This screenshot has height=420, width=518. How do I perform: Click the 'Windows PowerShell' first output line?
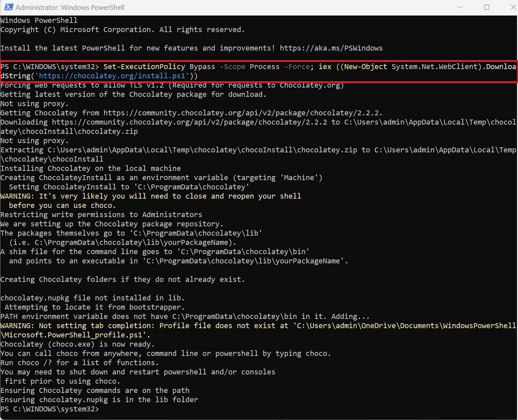[x=39, y=20]
